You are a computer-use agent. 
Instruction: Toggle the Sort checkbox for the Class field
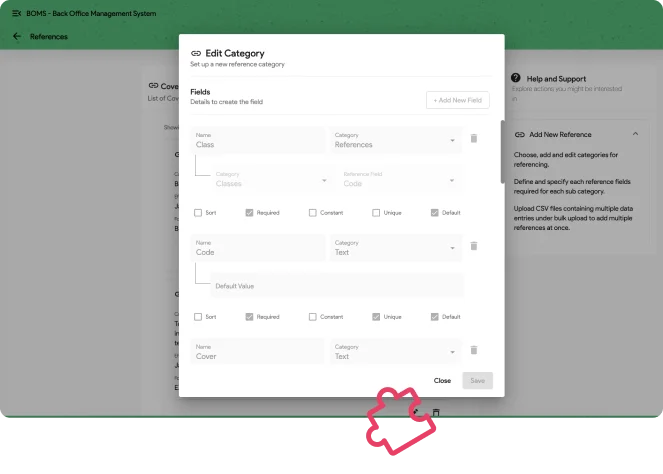coord(198,213)
